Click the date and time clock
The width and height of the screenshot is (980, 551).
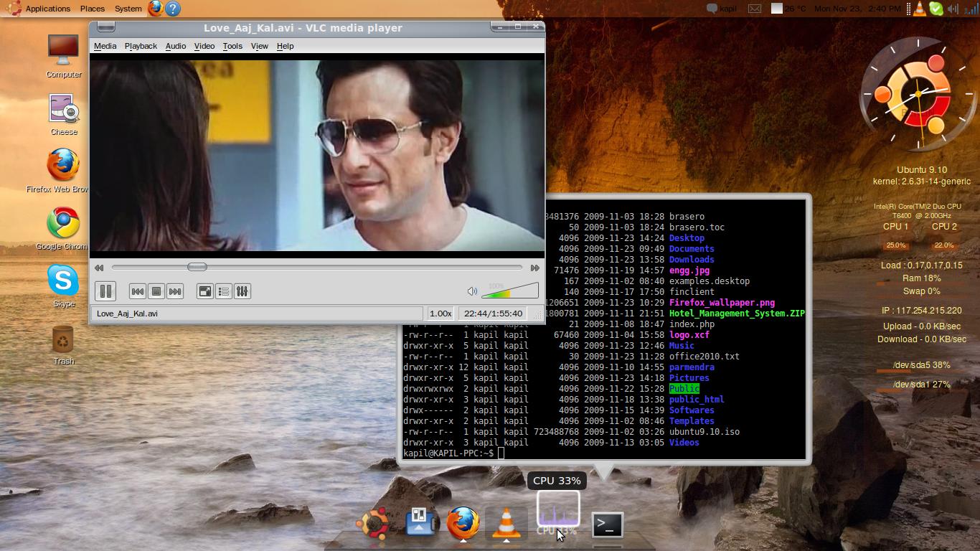coord(857,9)
